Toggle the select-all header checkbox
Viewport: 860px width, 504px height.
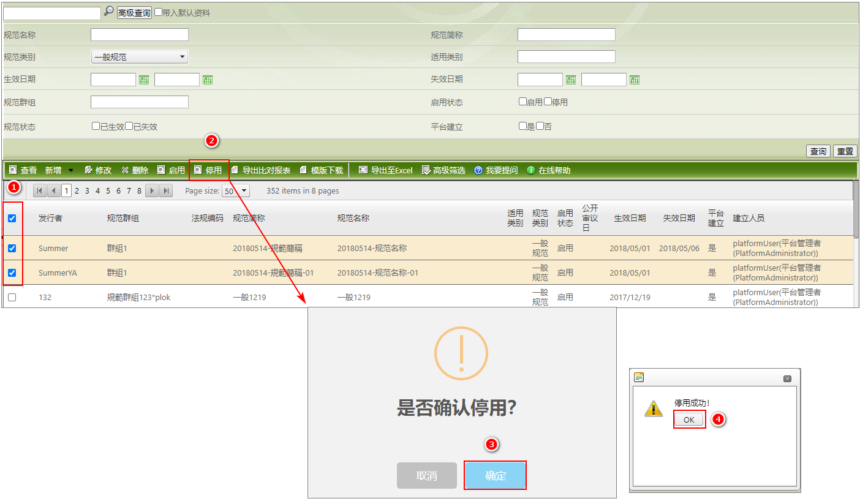point(12,218)
